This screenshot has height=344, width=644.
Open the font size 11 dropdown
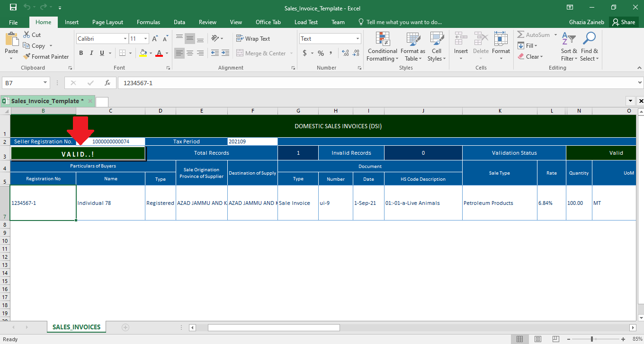pyautogui.click(x=146, y=39)
